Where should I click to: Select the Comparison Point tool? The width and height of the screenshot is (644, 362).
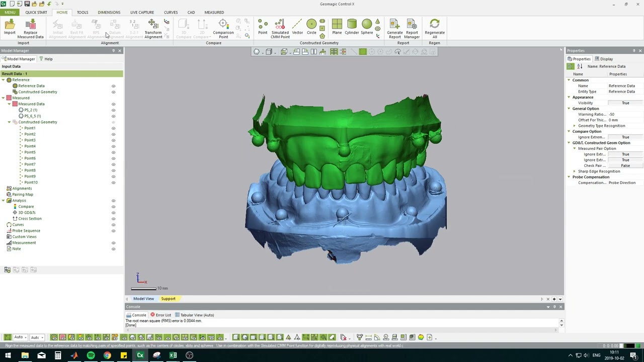coord(223,29)
